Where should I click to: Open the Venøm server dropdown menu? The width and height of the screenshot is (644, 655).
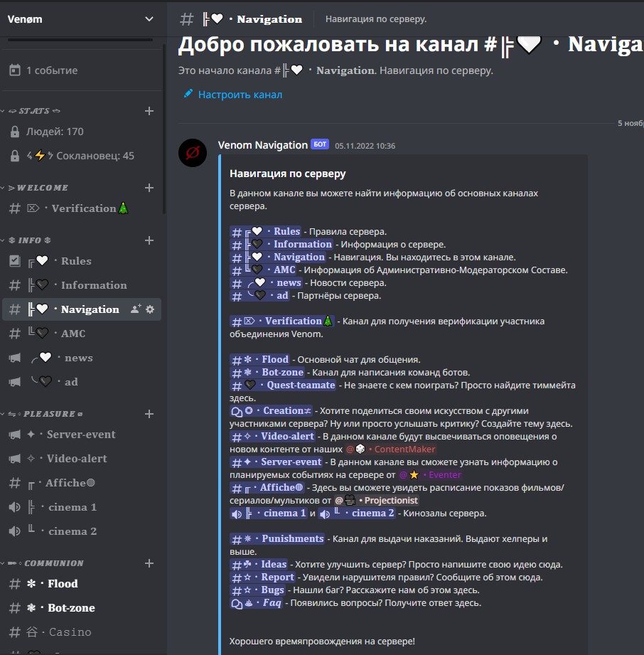[80, 19]
